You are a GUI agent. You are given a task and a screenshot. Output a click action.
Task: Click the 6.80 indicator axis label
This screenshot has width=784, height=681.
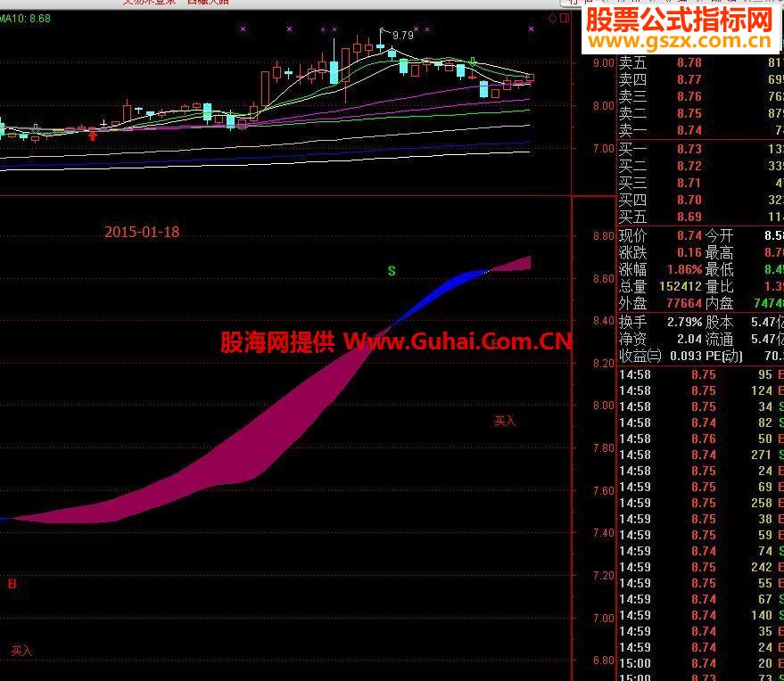(603, 660)
